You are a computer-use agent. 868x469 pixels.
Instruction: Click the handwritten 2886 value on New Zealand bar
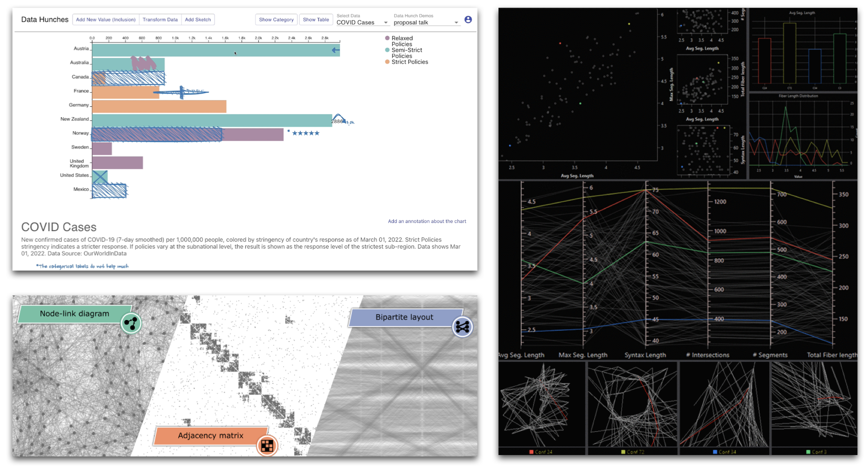click(337, 121)
